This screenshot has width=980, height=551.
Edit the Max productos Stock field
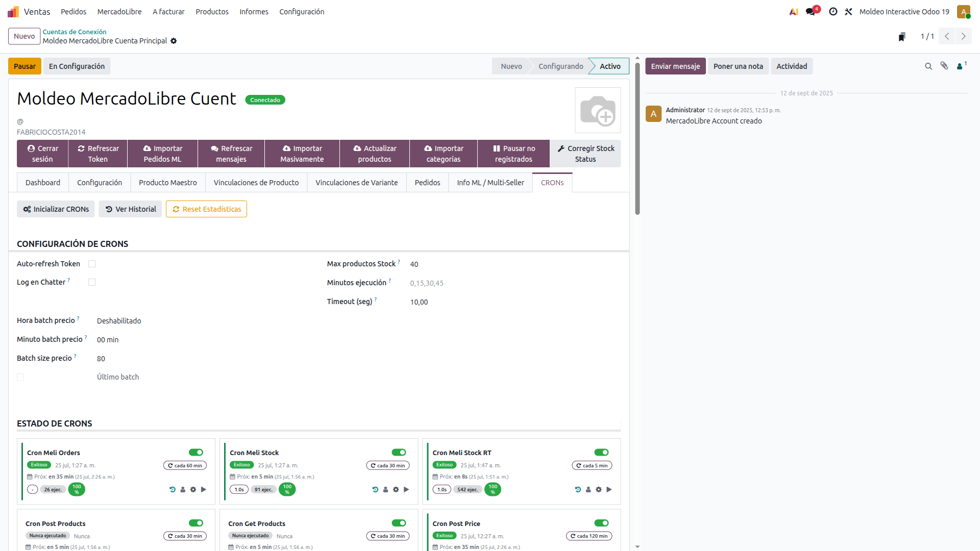click(515, 264)
